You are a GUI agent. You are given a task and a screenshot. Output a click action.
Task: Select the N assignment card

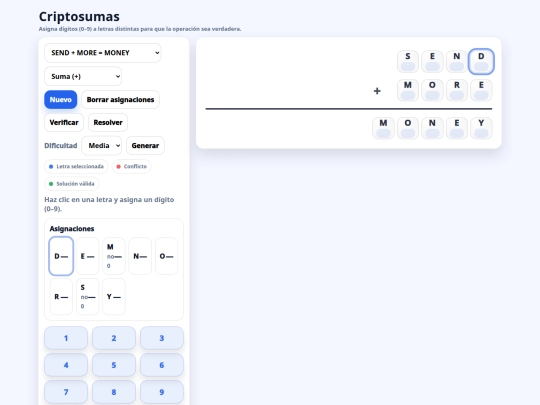[x=140, y=256]
